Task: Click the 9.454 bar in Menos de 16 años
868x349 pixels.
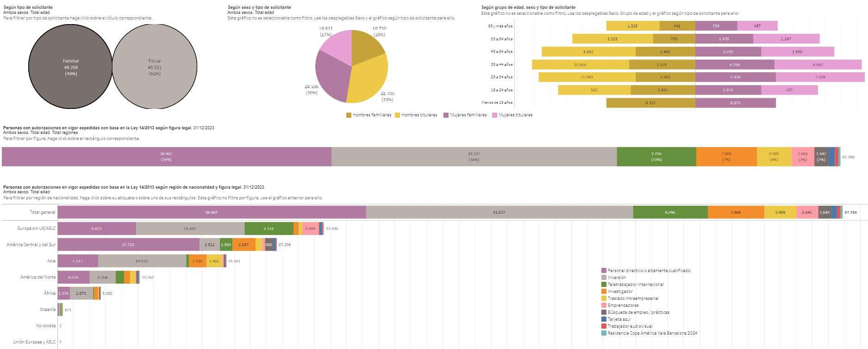Action: point(651,102)
